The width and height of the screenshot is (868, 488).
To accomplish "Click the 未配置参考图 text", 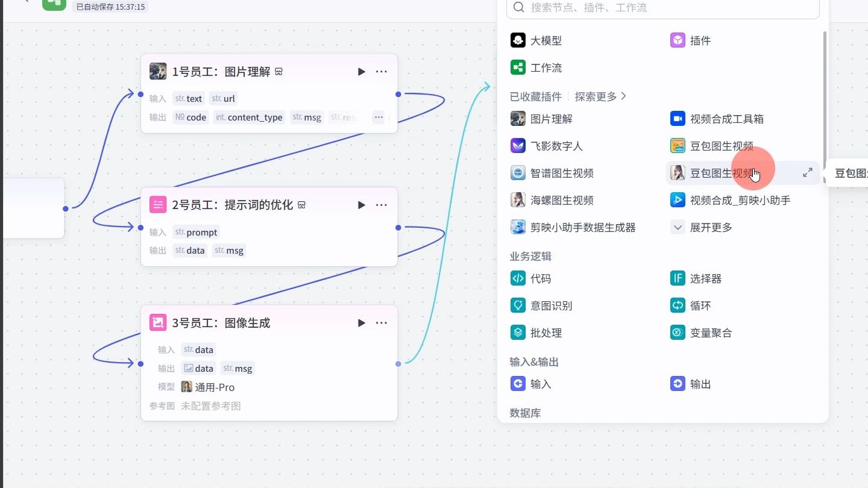I will coord(211,406).
